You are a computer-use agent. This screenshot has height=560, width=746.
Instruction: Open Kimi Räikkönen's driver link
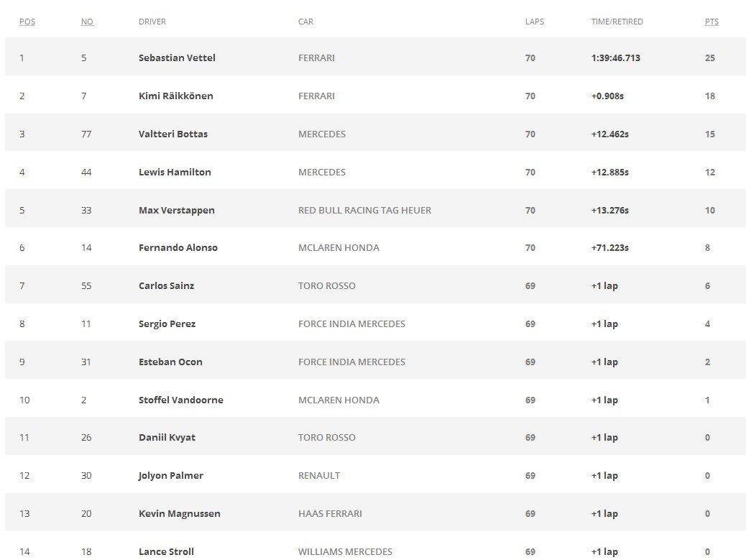tap(175, 96)
